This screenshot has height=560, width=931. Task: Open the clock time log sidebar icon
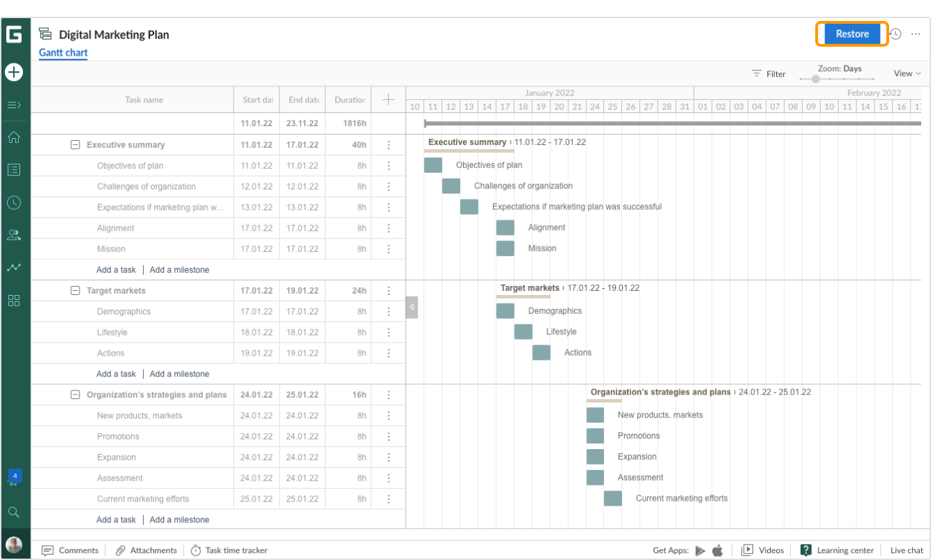(14, 203)
